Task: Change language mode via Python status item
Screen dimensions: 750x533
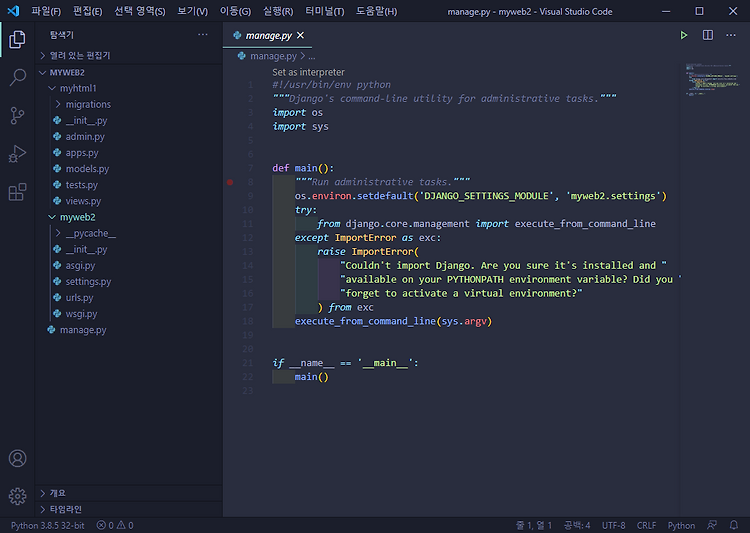Action: point(681,525)
